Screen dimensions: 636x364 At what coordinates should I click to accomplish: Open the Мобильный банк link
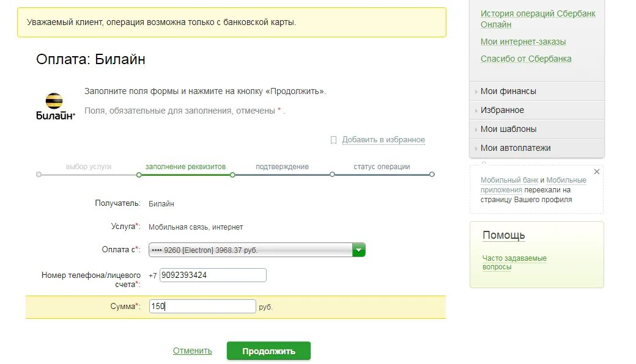(x=509, y=180)
